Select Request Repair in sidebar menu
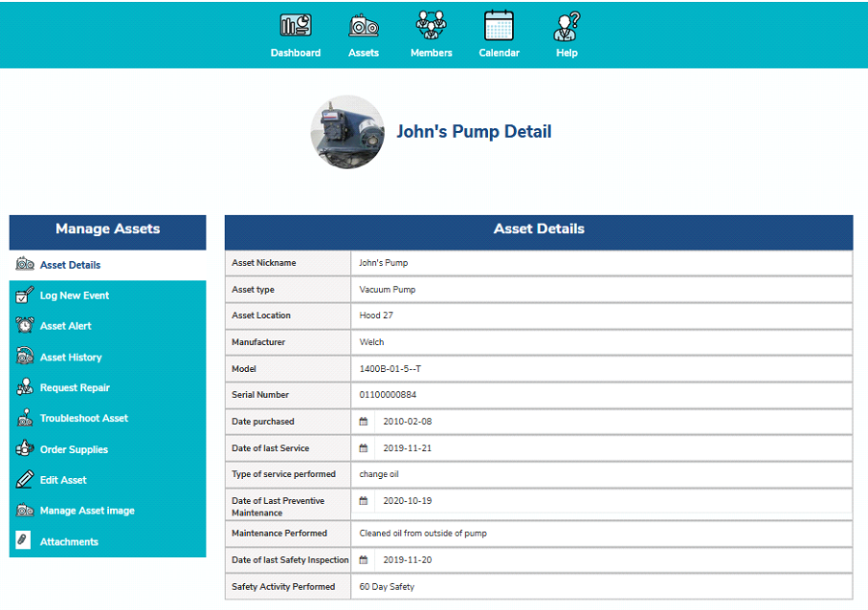The width and height of the screenshot is (868, 610). pos(74,388)
